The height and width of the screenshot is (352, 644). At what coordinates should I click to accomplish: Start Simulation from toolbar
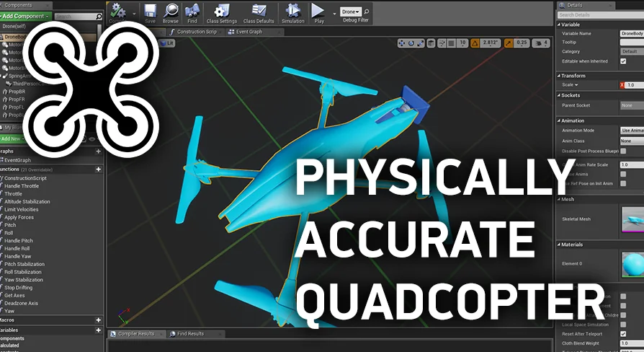[x=293, y=13]
